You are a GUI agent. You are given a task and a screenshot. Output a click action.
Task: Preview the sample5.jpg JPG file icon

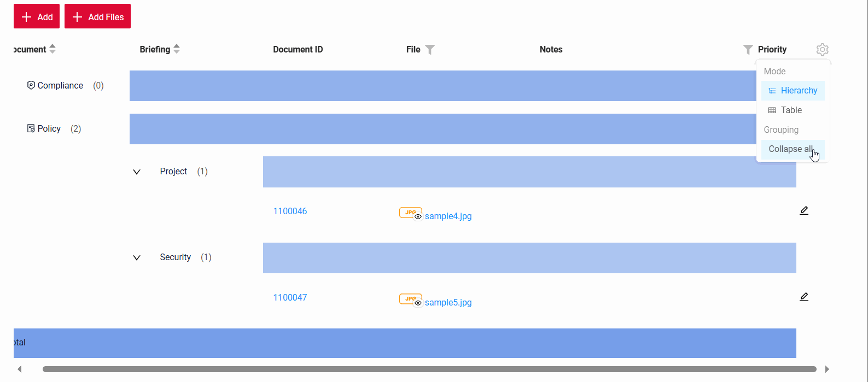click(410, 299)
